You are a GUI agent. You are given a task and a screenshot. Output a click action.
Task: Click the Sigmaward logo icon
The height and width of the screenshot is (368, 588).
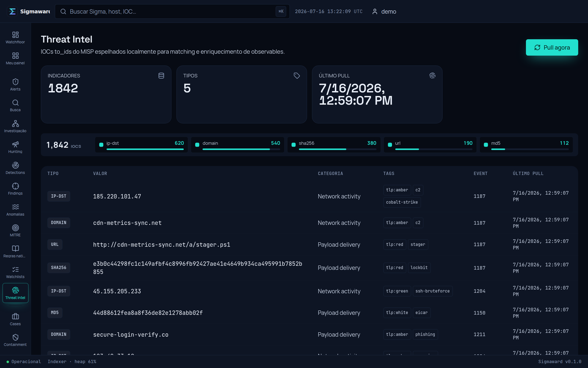pos(12,11)
